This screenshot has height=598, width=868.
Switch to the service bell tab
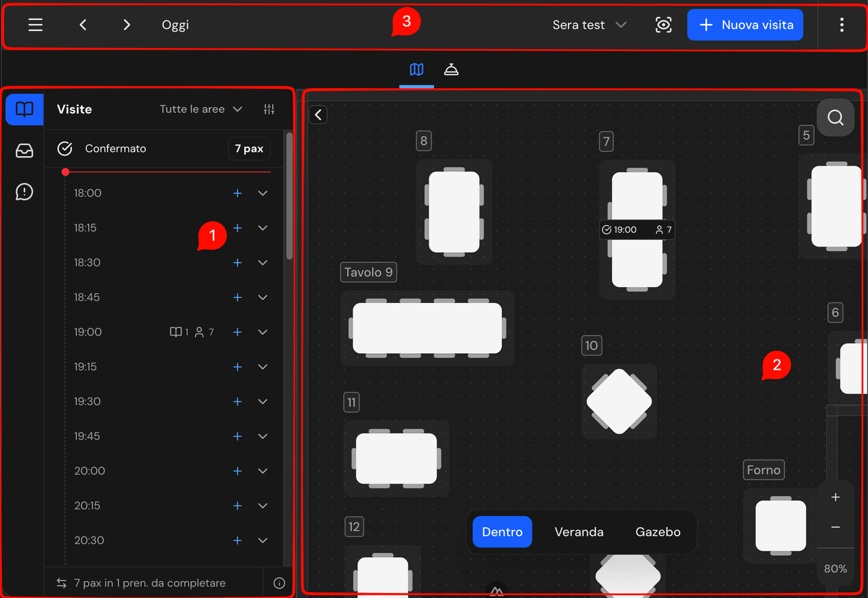tap(451, 70)
